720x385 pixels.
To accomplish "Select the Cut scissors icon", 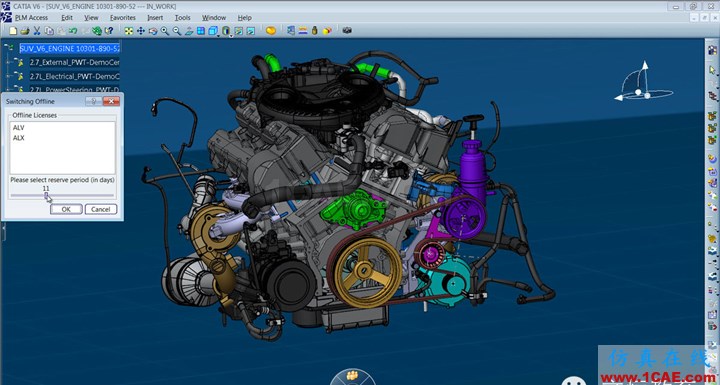I will (37, 31).
